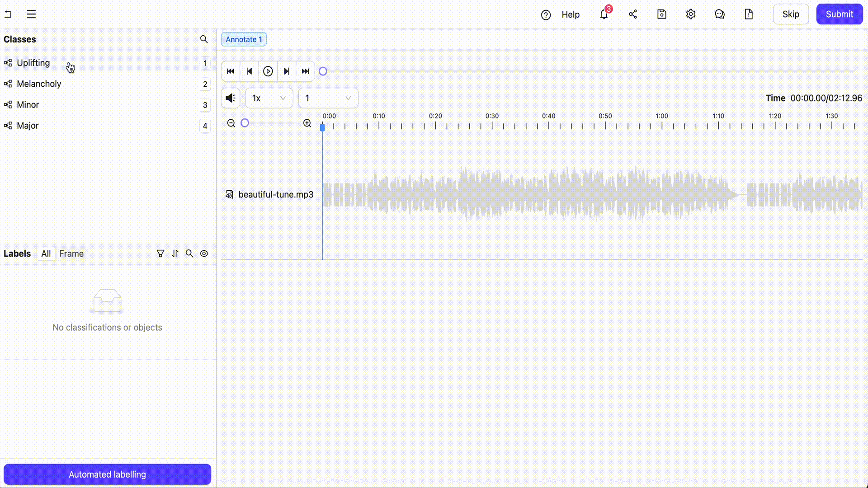Click the filter labels icon
The width and height of the screenshot is (868, 488).
pos(160,253)
